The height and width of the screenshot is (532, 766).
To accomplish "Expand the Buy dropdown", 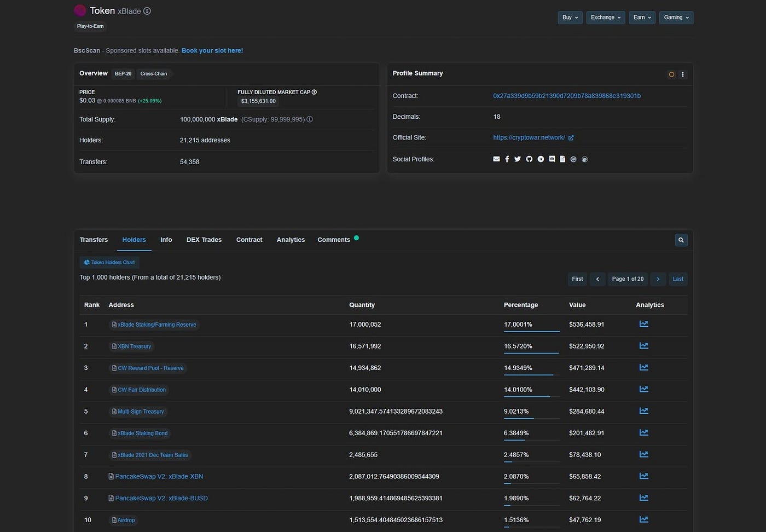I will click(x=570, y=18).
